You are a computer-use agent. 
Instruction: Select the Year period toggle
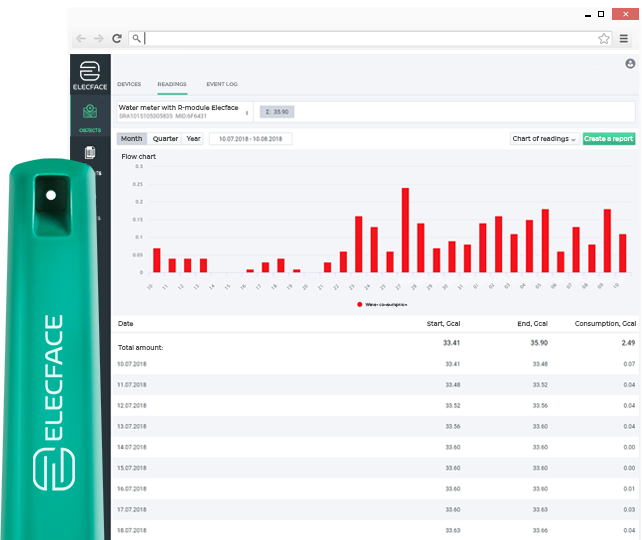click(193, 139)
